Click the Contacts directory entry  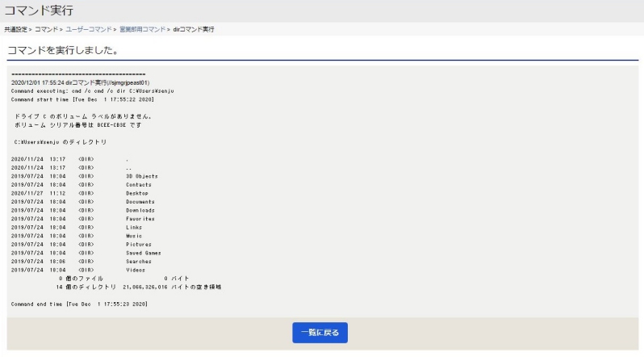point(139,185)
